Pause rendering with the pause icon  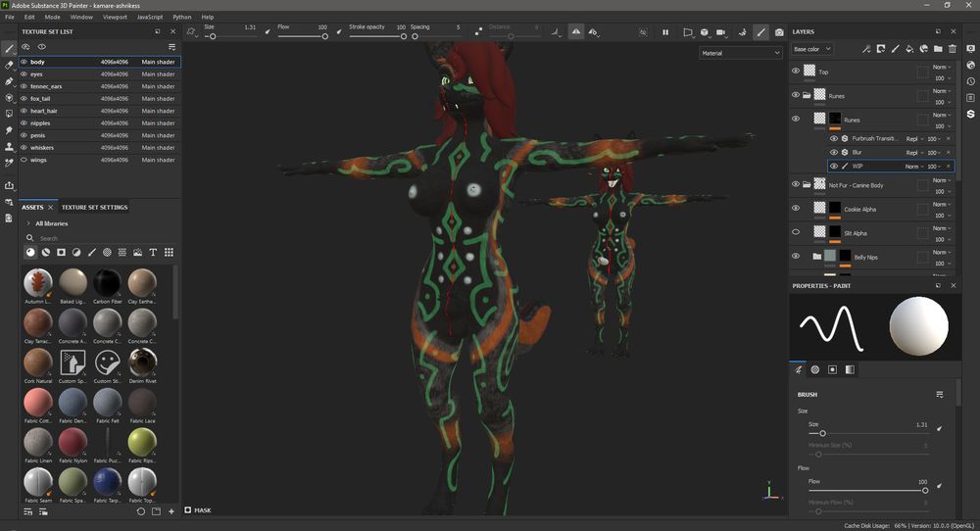(x=665, y=32)
